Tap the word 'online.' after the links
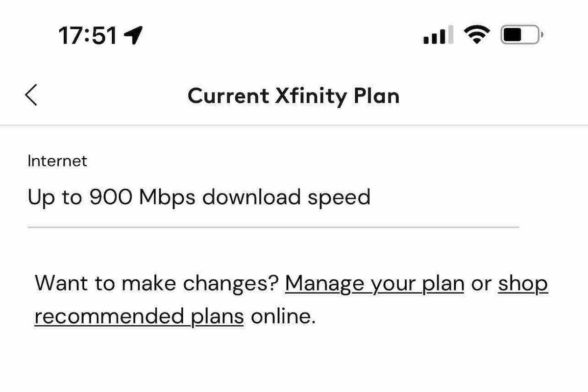This screenshot has height=392, width=588. (282, 317)
